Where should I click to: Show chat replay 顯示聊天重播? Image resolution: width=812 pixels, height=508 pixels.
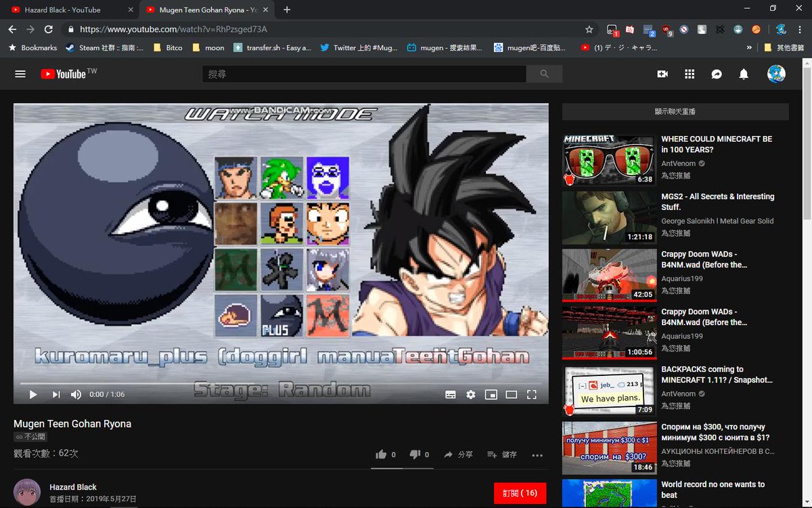pos(675,112)
